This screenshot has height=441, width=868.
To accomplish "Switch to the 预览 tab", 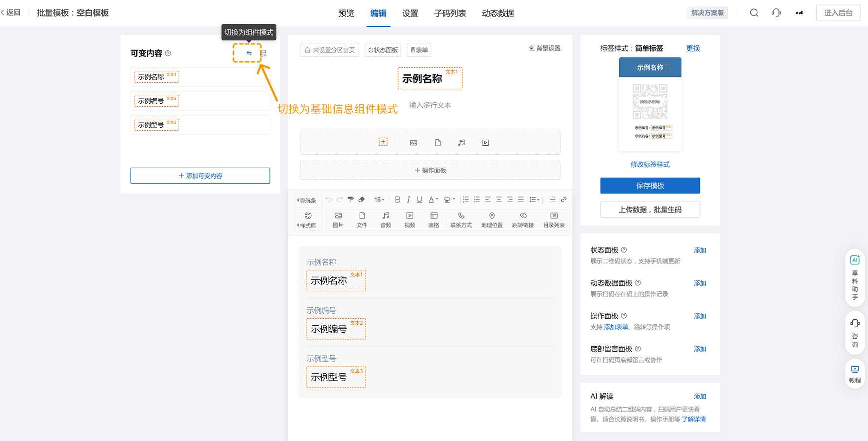I will click(x=346, y=13).
